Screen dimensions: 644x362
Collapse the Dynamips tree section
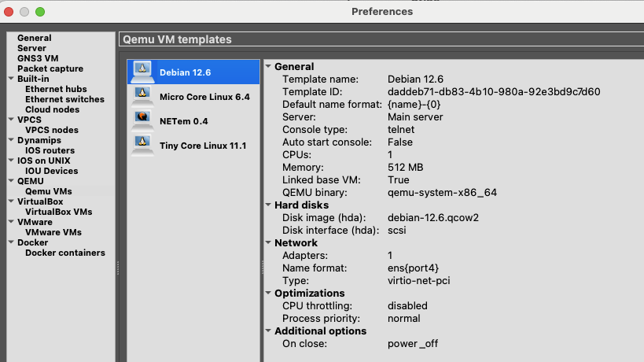pos(11,140)
